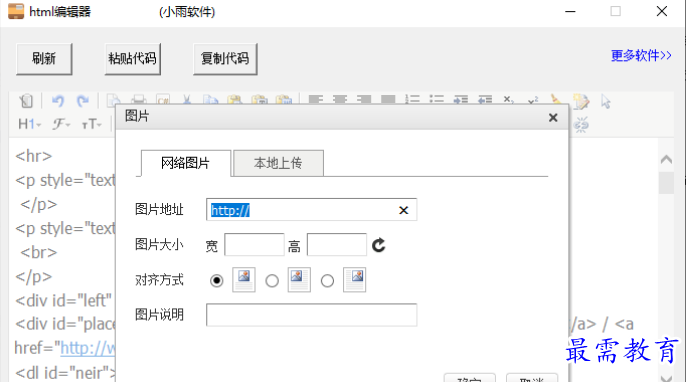Click the 宽 width input field
This screenshot has height=382, width=687.
(x=254, y=244)
